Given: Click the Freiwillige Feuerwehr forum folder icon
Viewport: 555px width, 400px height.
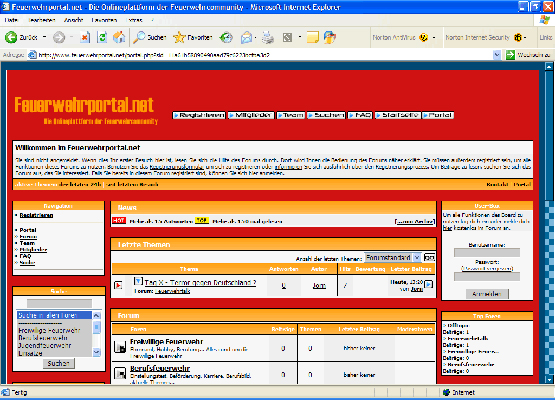Looking at the screenshot, I should (x=120, y=347).
